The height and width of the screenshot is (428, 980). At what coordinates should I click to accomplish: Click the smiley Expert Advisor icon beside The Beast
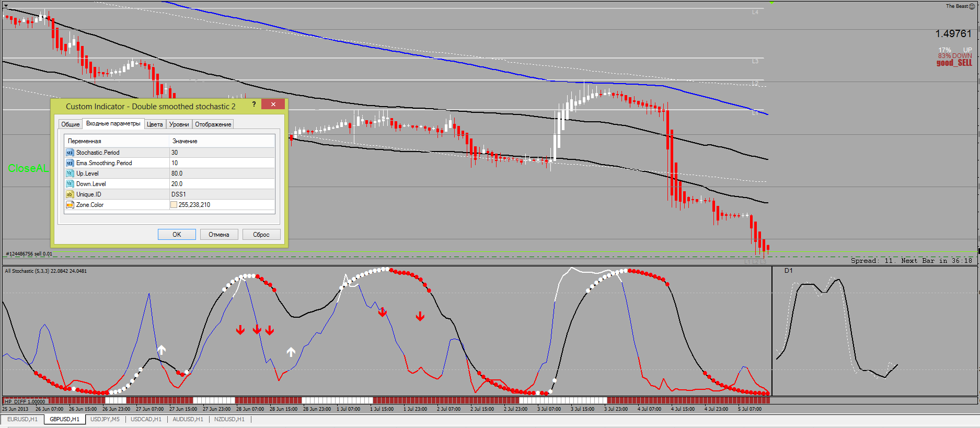tap(972, 6)
